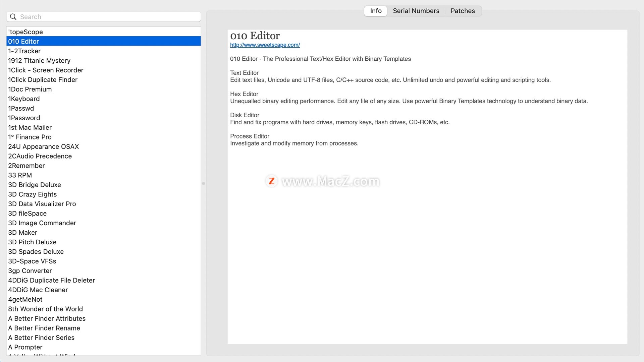Viewport: 644px width, 362px height.
Task: Pick the 3D Maker entry
Action: tap(104, 232)
